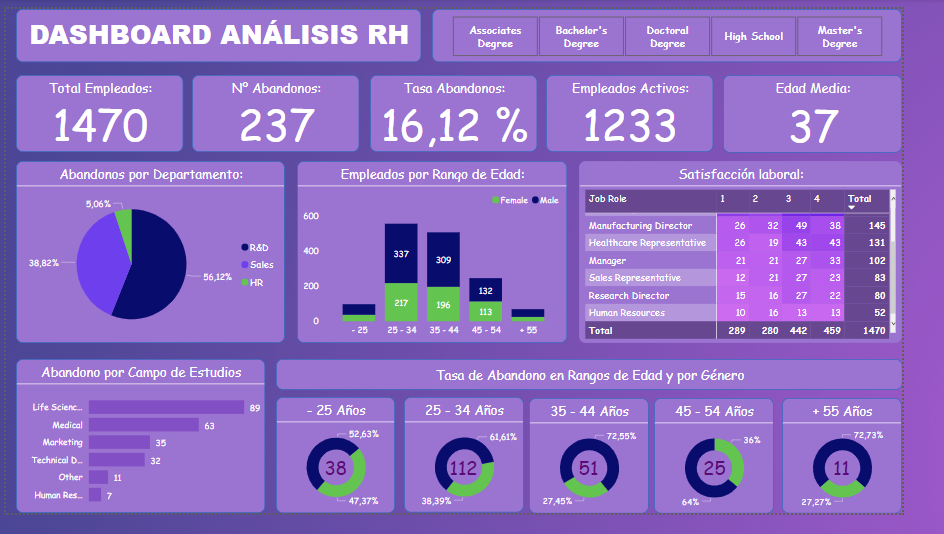Screen dimensions: 944x534
Task: Select the Male legend entry
Action: click(545, 200)
